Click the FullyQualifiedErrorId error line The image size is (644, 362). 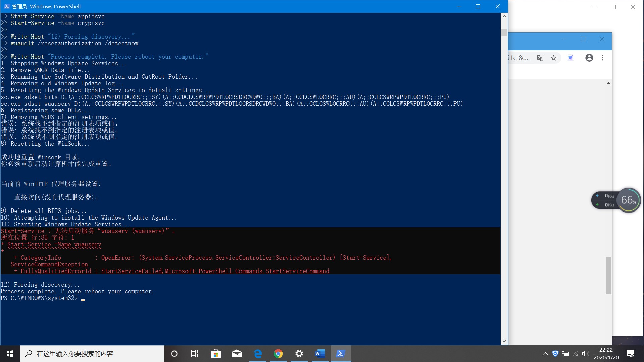[172, 271]
